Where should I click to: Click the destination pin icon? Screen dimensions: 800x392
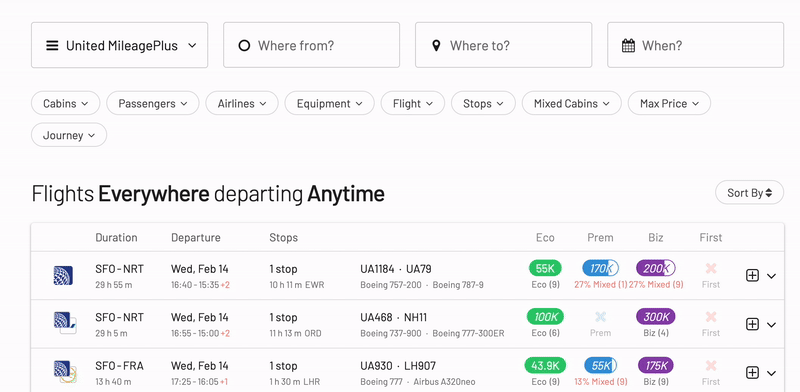point(436,45)
